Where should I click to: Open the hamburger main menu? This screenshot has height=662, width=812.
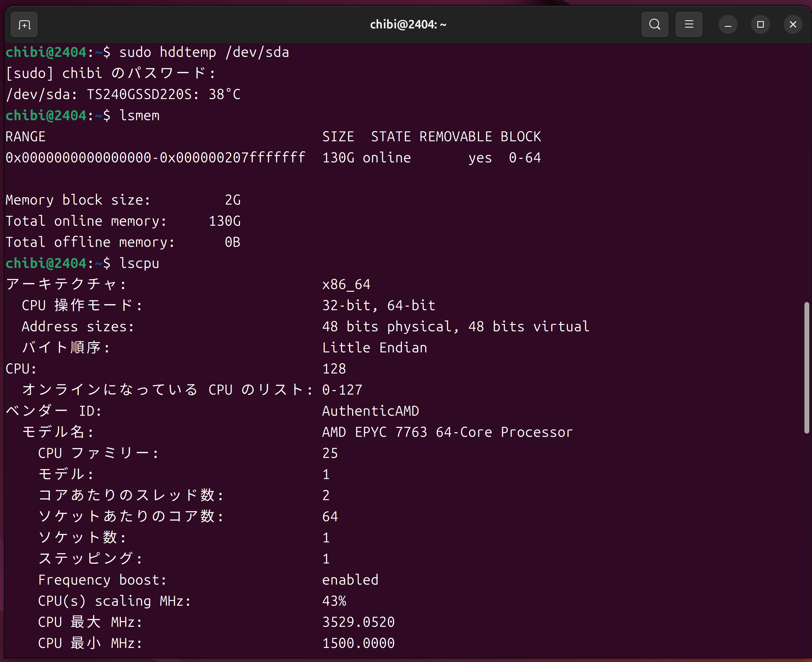[689, 24]
